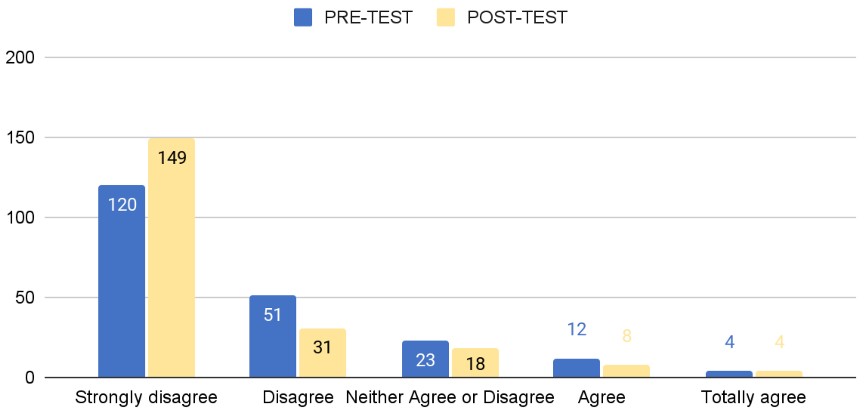The width and height of the screenshot is (868, 414).
Task: Click the Neither Agree or Disagree label
Action: pyautogui.click(x=450, y=397)
